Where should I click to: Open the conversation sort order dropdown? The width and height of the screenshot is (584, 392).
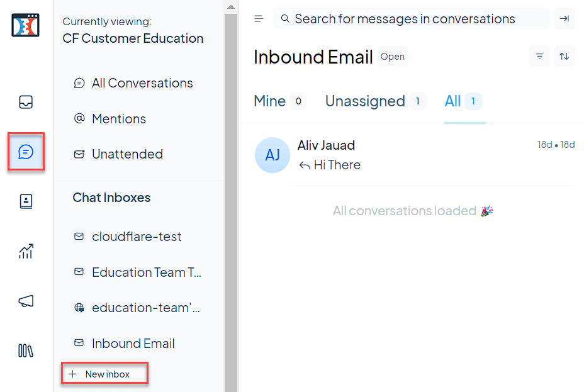tap(564, 56)
